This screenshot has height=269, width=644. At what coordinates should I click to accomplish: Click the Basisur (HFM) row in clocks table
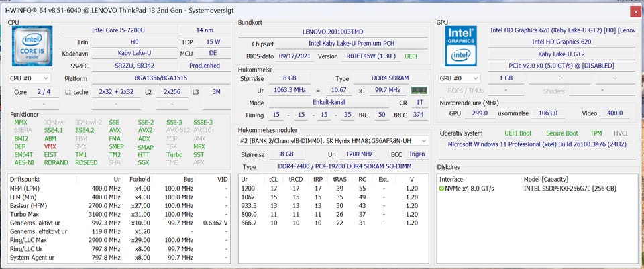pyautogui.click(x=119, y=206)
